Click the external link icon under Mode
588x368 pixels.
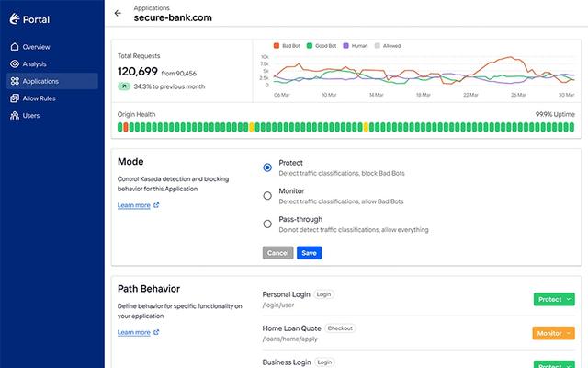coord(156,205)
